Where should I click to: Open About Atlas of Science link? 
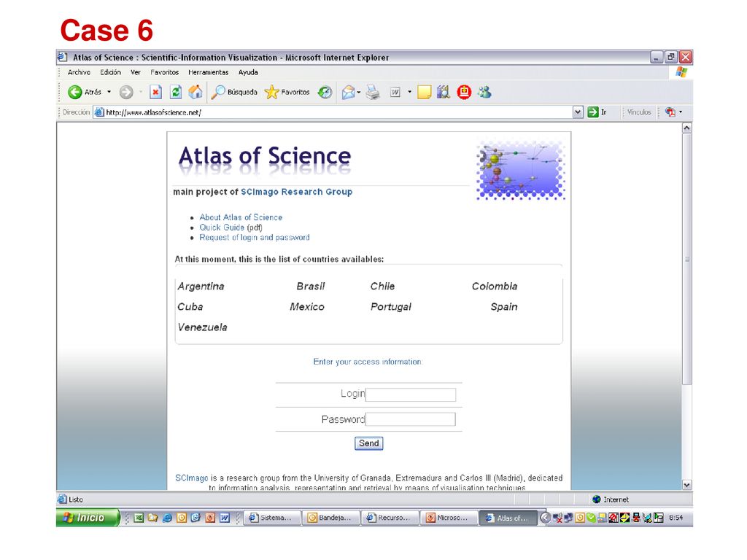(241, 217)
